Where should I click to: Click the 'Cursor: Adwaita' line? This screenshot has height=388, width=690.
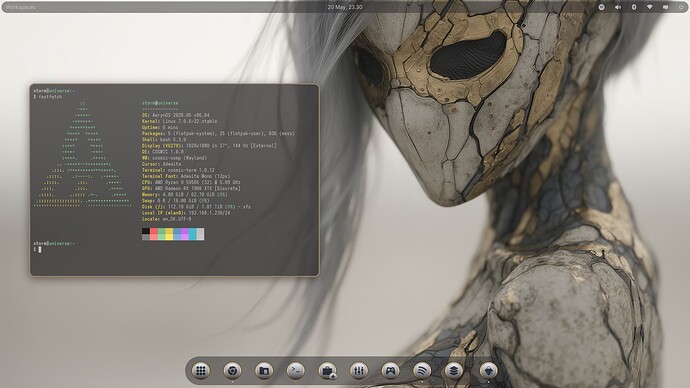(161, 164)
